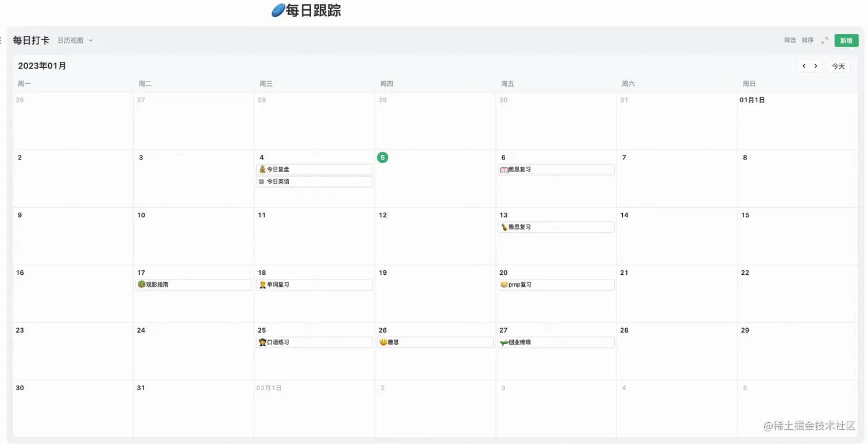Open the 创业维艰 entry on the 27th
This screenshot has width=868, height=444.
coord(556,342)
